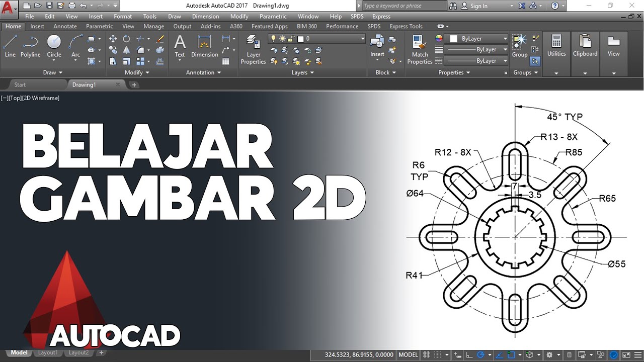This screenshot has height=362, width=644.
Task: Click the Open file folder icon
Action: pyautogui.click(x=38, y=6)
